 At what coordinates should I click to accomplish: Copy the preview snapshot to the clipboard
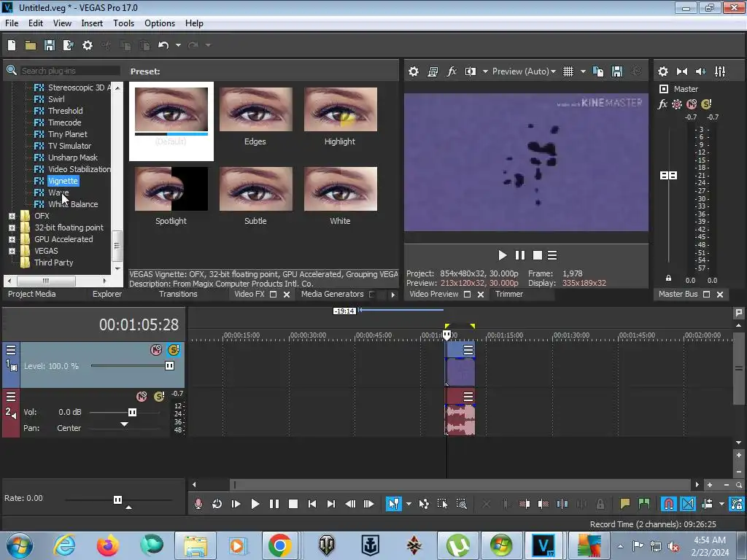tap(598, 71)
